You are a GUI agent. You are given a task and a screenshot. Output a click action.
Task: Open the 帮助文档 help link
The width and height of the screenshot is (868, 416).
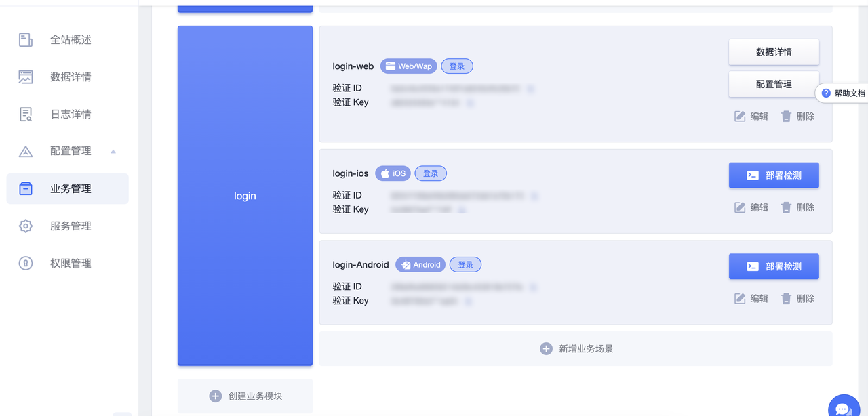pyautogui.click(x=844, y=93)
